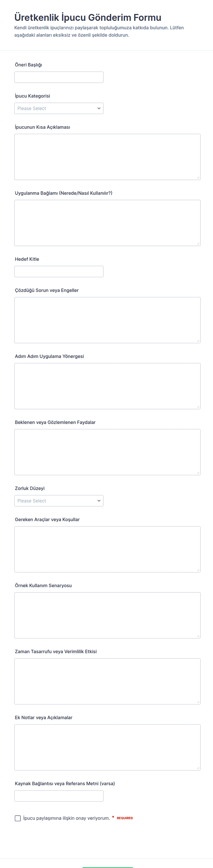Click the green submit button at the bottom

coord(107,867)
